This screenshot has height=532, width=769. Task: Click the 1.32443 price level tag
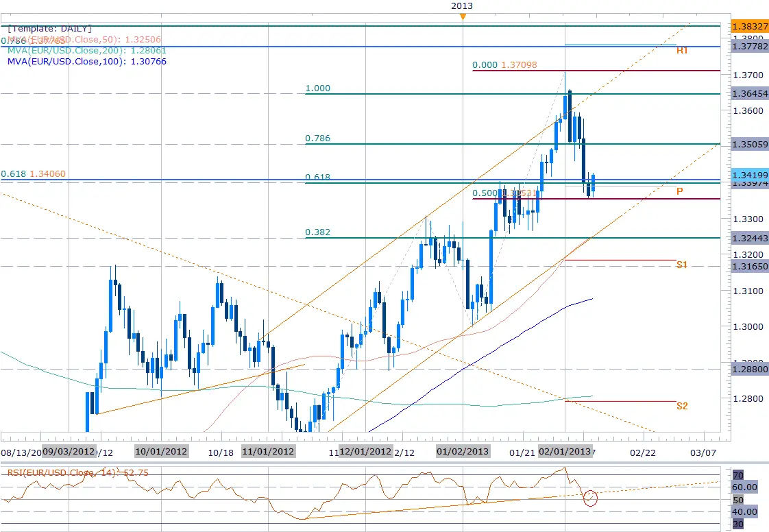[750, 238]
